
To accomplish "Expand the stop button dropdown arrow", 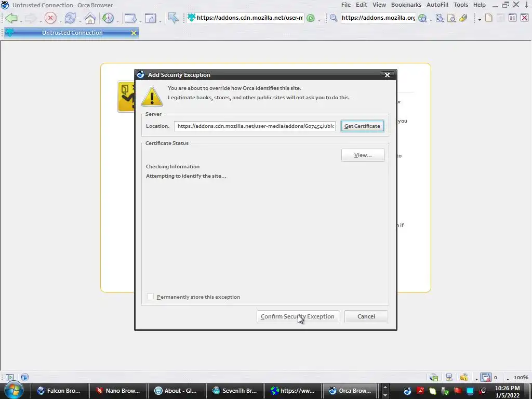I will point(60,21).
